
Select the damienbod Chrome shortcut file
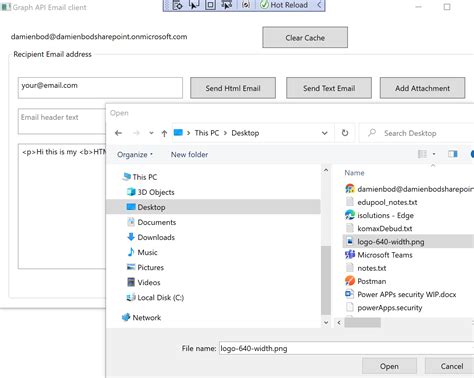(409, 189)
